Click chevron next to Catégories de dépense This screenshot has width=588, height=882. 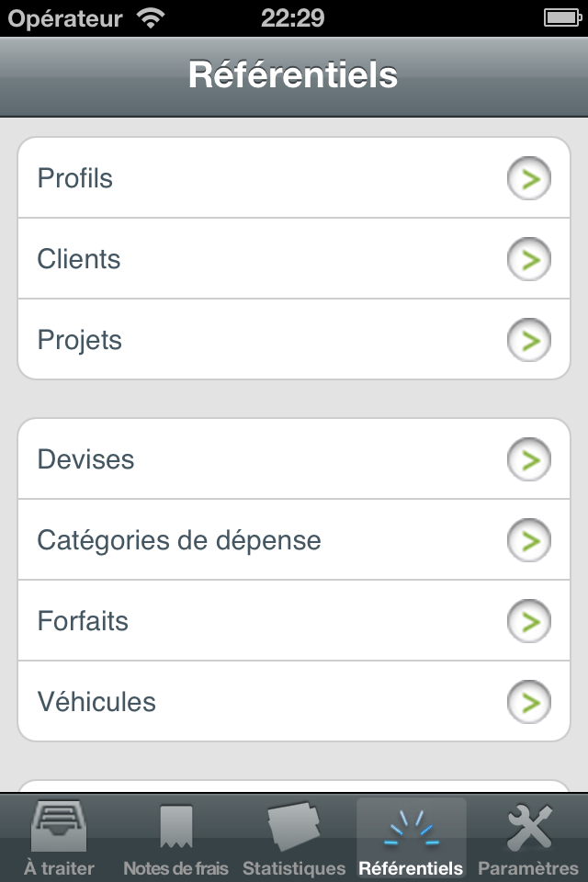click(529, 540)
